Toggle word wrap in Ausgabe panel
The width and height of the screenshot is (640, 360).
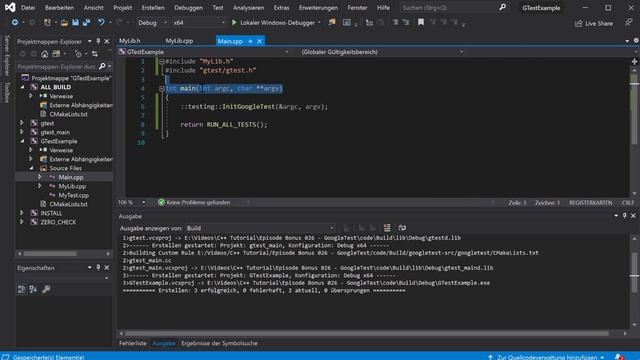[x=402, y=228]
